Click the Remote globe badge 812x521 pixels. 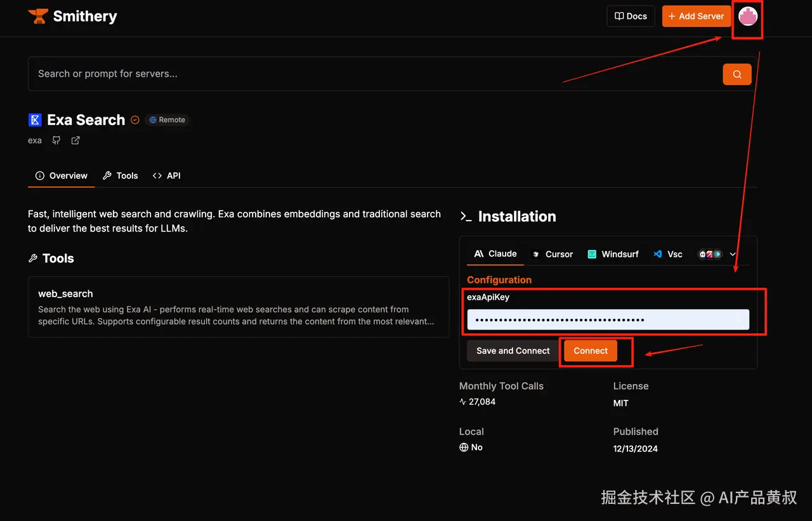167,120
